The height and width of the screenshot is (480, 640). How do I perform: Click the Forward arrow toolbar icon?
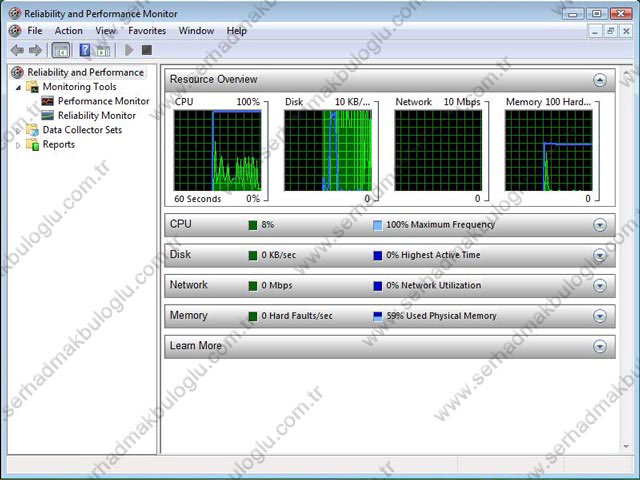(36, 50)
